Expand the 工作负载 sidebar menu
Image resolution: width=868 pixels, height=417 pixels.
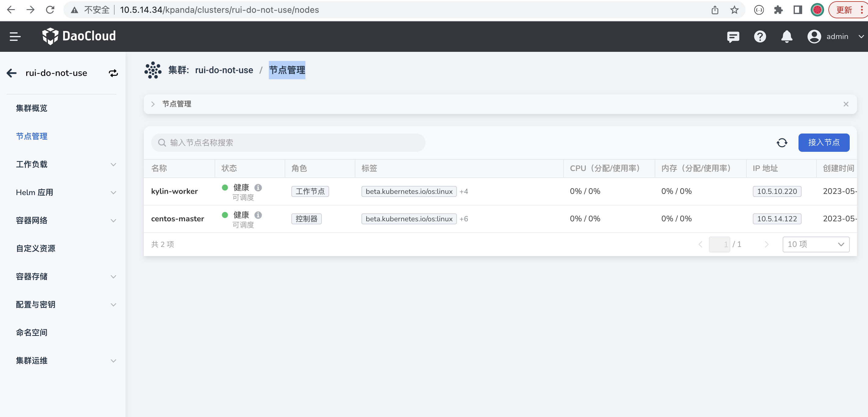[x=66, y=164]
